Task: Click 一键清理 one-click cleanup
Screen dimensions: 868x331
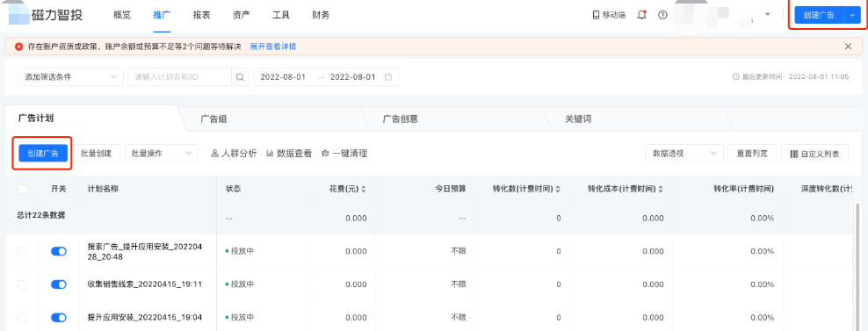Action: tap(344, 154)
